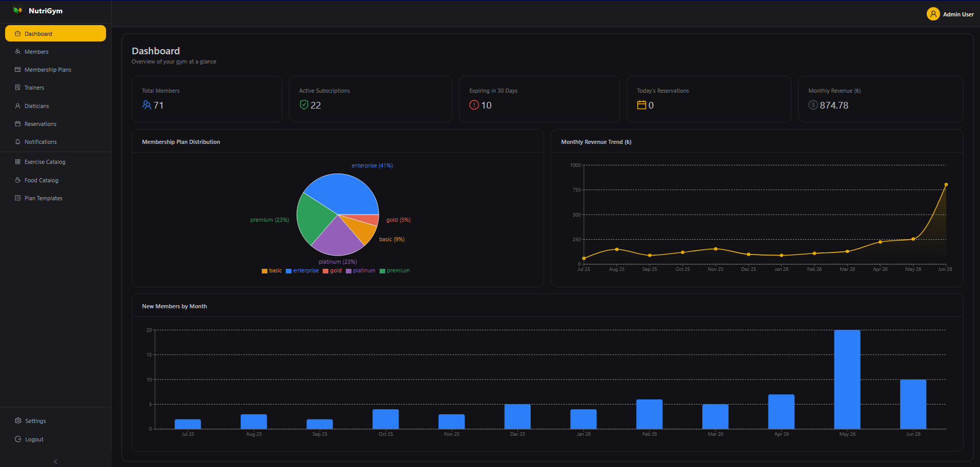The height and width of the screenshot is (467, 980).
Task: Click the Active Subscriptions shield icon
Action: (x=304, y=105)
